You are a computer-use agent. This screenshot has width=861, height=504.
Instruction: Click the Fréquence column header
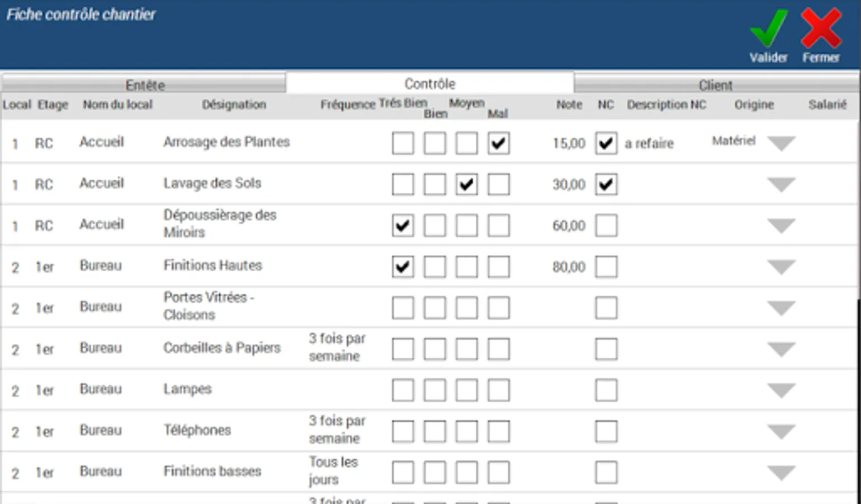pos(348,105)
